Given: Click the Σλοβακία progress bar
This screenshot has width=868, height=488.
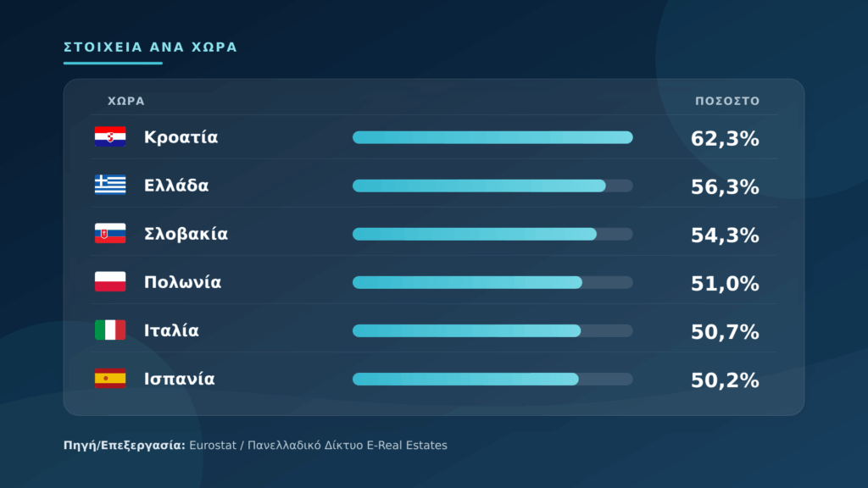Looking at the screenshot, I should click(x=492, y=234).
